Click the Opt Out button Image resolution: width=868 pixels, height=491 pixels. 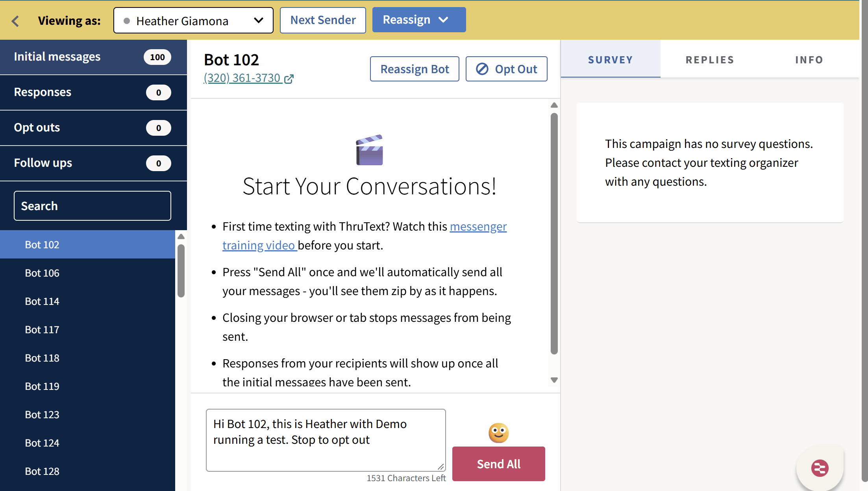506,69
